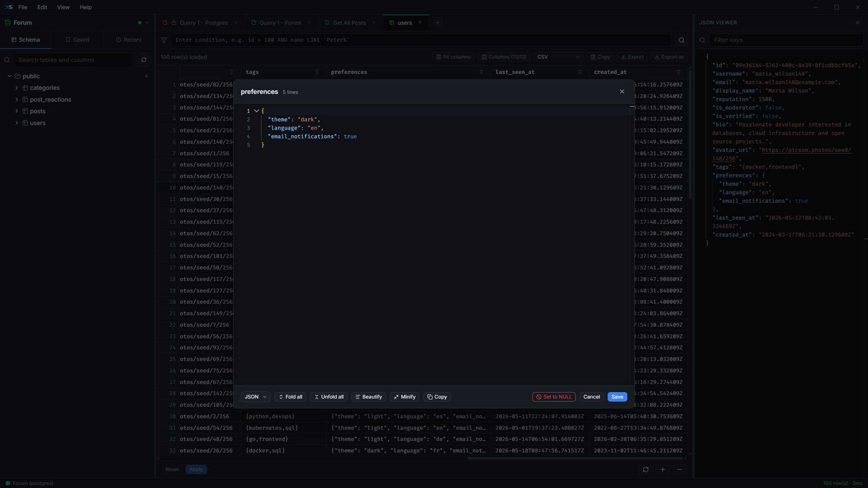
Task: Click the Export as button
Action: (x=669, y=57)
